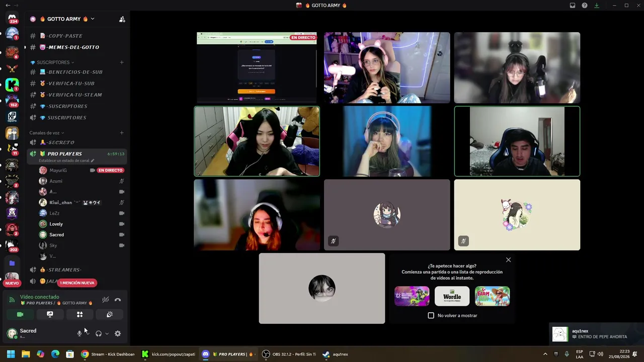644x362 pixels.
Task: Open the blue server folder icon
Action: pyautogui.click(x=12, y=263)
